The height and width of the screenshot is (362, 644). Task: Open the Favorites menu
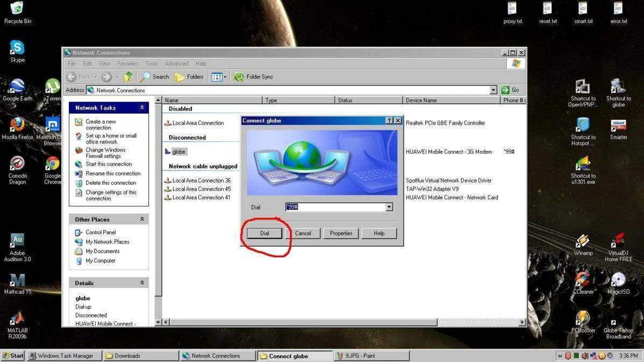(127, 63)
